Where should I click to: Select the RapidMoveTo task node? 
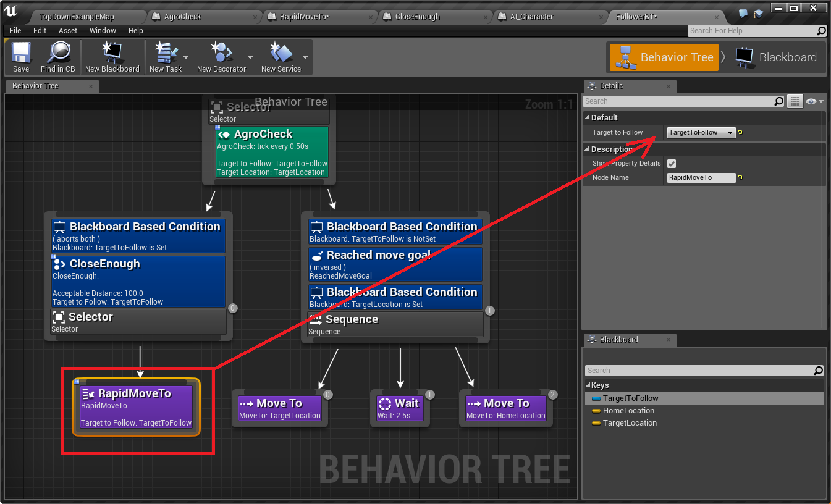[137, 407]
